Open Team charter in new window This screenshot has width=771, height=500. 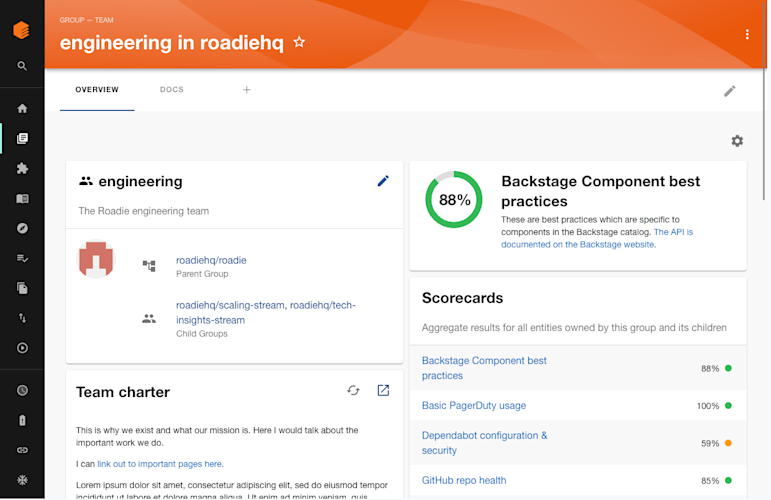tap(383, 390)
